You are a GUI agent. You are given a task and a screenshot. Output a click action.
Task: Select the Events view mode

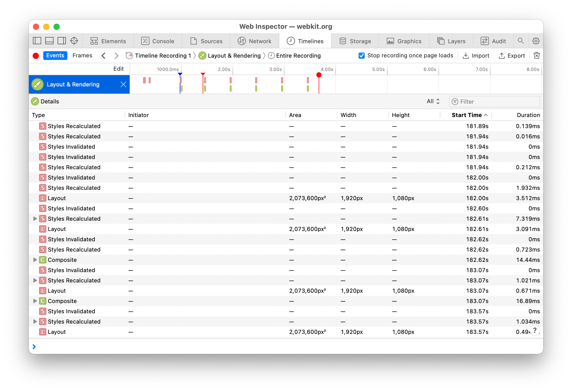[x=55, y=56]
